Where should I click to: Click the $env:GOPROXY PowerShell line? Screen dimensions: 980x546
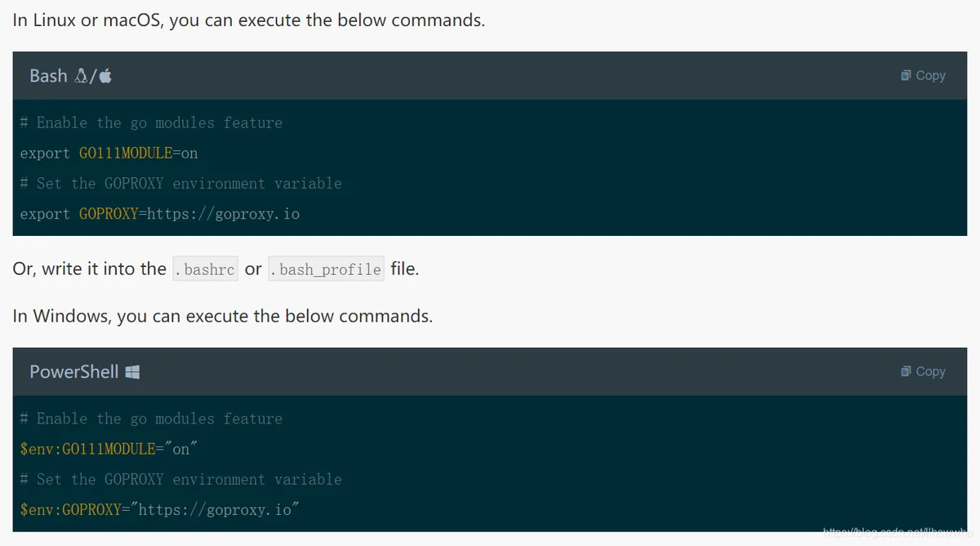160,509
